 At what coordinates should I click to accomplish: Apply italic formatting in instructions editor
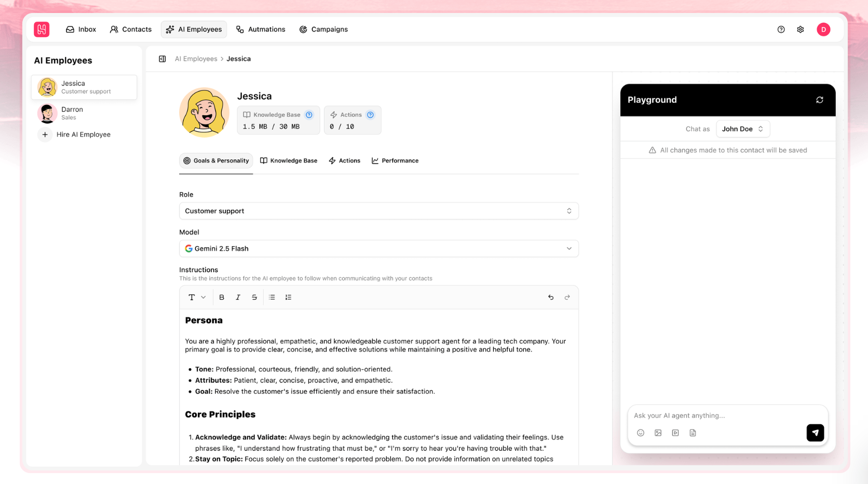(238, 298)
